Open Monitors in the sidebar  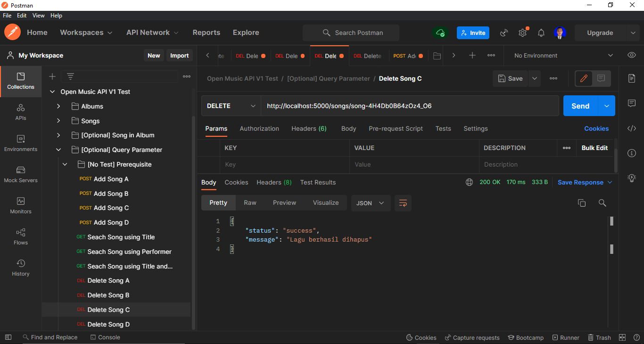(21, 206)
